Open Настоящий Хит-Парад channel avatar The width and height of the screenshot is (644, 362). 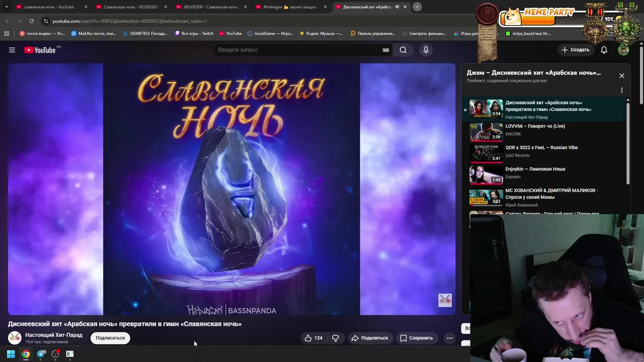pyautogui.click(x=15, y=338)
